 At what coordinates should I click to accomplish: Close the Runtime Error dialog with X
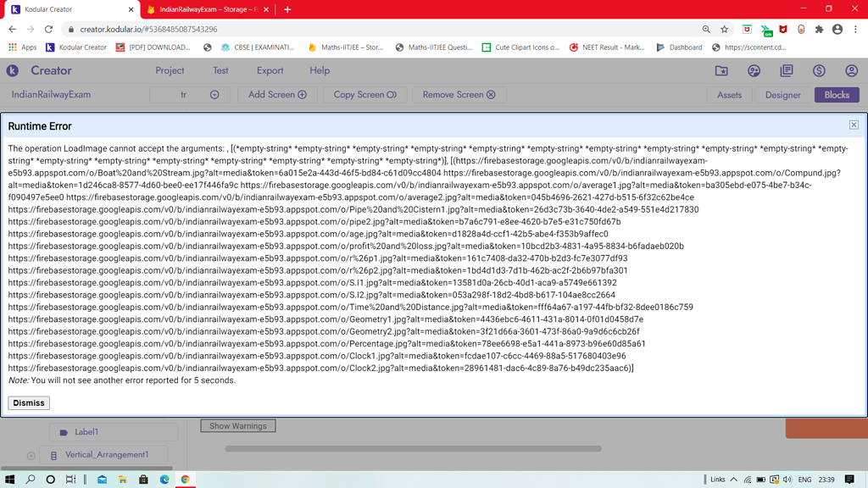(x=854, y=125)
